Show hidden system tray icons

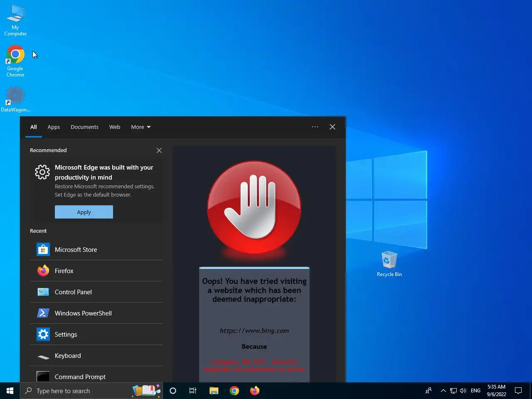[443, 391]
